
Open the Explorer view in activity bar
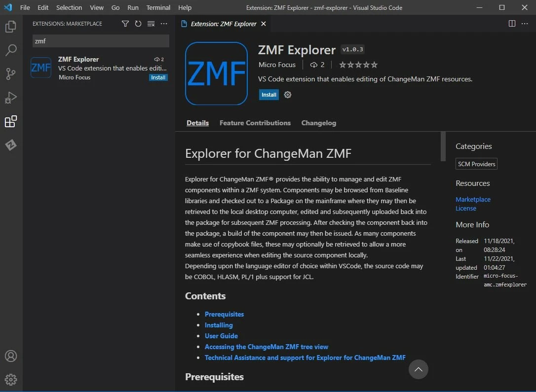point(11,26)
